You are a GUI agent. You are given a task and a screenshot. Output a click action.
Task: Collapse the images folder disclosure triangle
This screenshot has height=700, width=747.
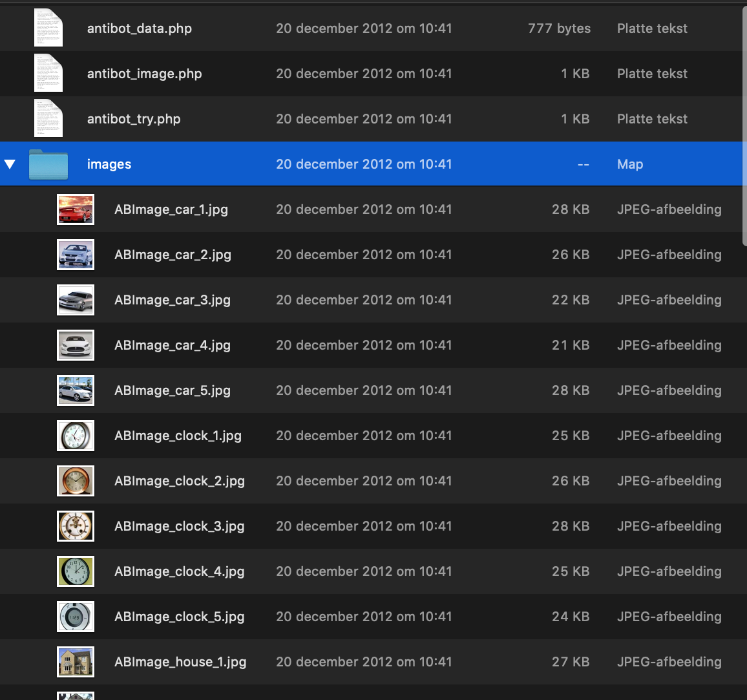tap(10, 164)
